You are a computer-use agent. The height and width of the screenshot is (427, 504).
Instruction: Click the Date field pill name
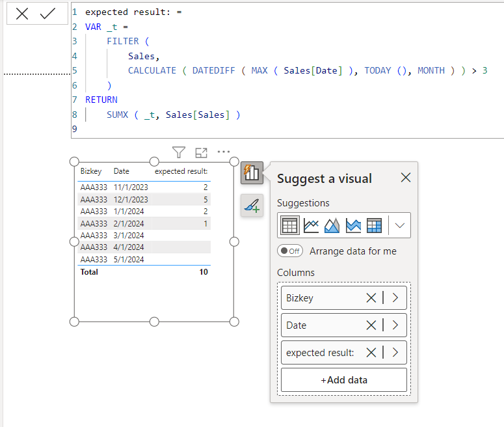point(296,325)
